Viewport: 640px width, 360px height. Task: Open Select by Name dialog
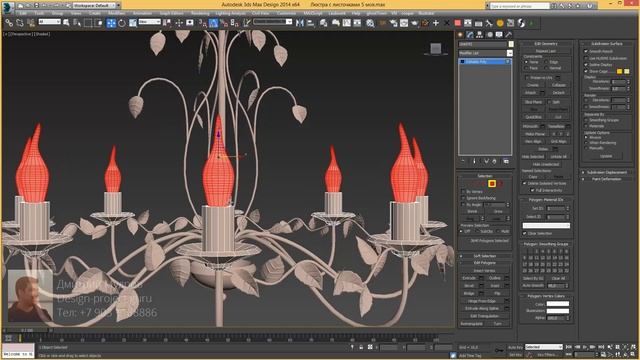click(x=77, y=23)
